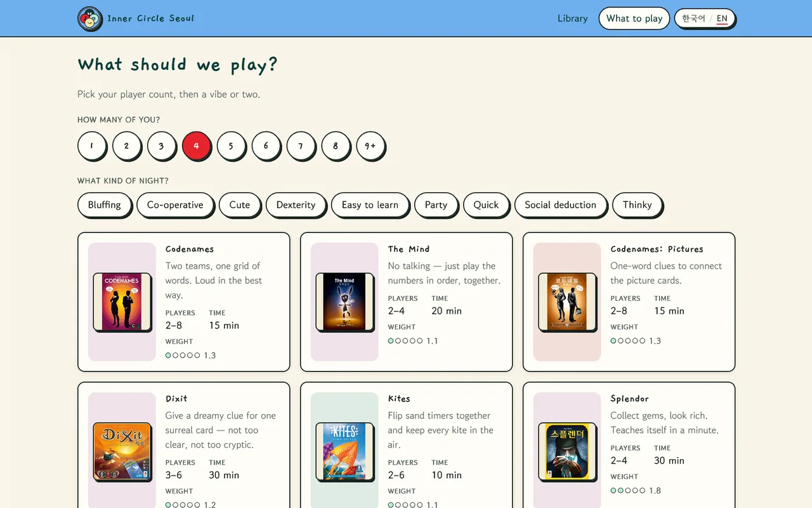The height and width of the screenshot is (508, 812).
Task: Choose 3 players
Action: point(162,146)
